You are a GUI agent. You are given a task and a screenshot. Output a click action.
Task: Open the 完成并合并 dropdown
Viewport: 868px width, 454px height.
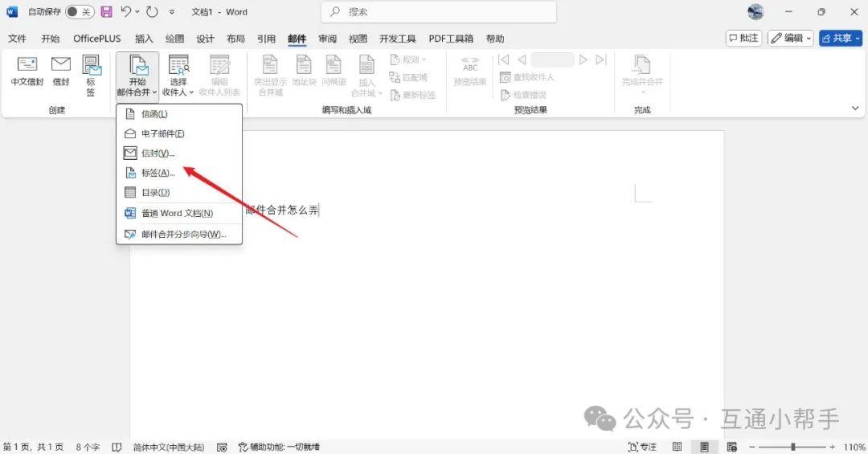tap(642, 75)
